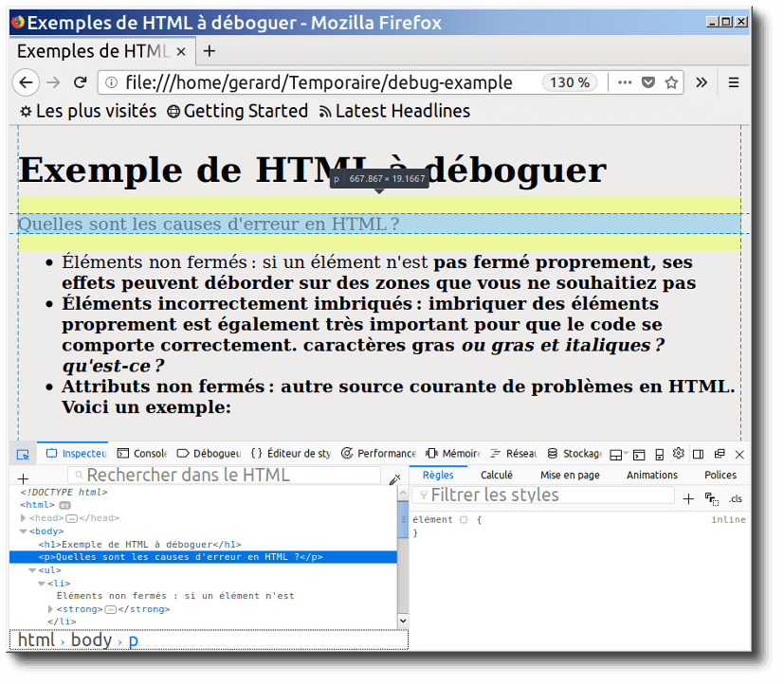This screenshot has height=684, width=784.
Task: Open Getting Started bookmark
Action: coord(238,111)
